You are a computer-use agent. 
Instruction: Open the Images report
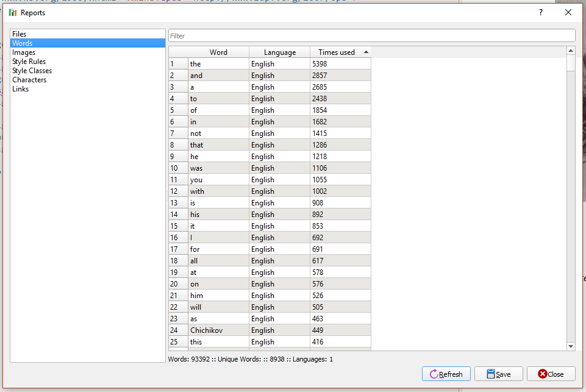point(24,52)
